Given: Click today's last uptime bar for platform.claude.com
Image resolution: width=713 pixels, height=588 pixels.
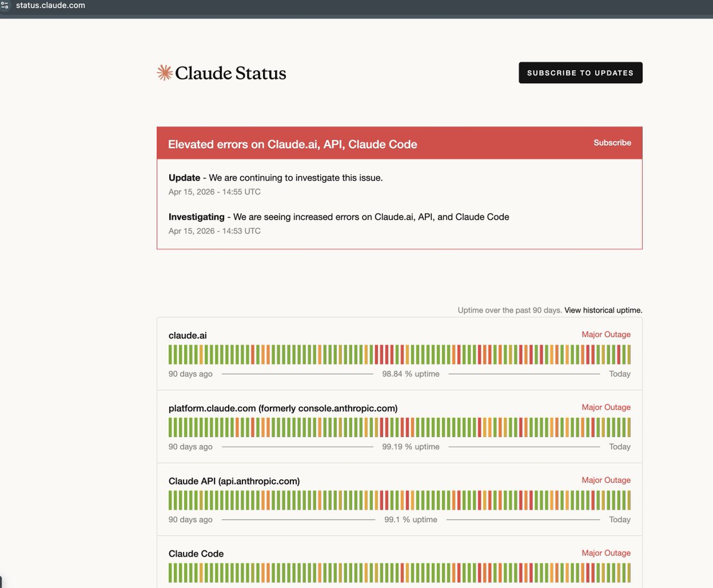Looking at the screenshot, I should pyautogui.click(x=629, y=428).
